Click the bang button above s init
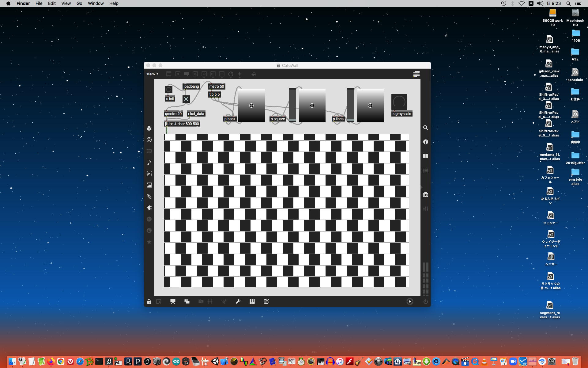Viewport: 588px width, 368px height. pos(168,90)
